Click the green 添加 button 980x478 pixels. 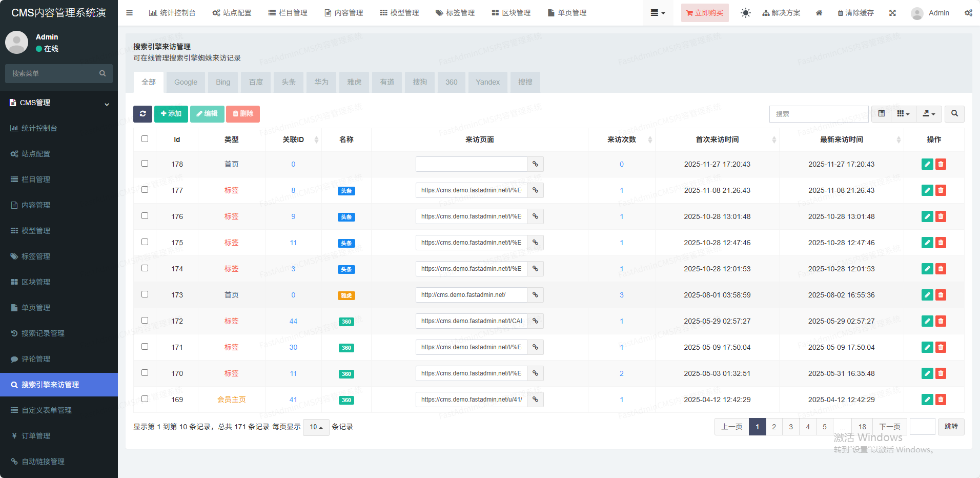point(171,114)
